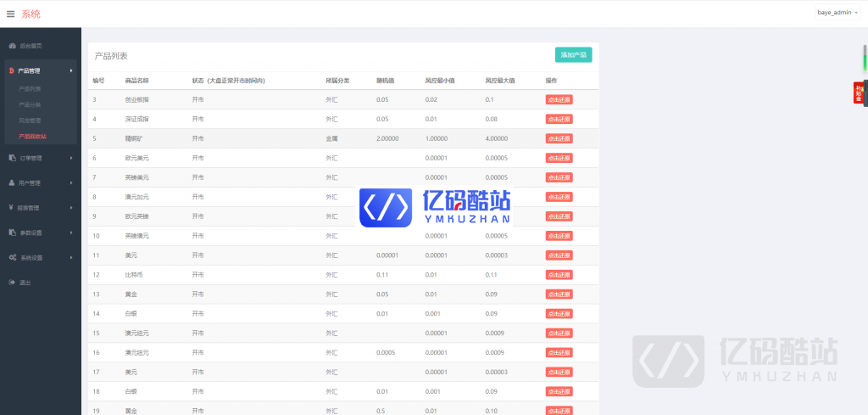This screenshot has width=868, height=415.
Task: Click the 商品名称 column header
Action: (136, 81)
